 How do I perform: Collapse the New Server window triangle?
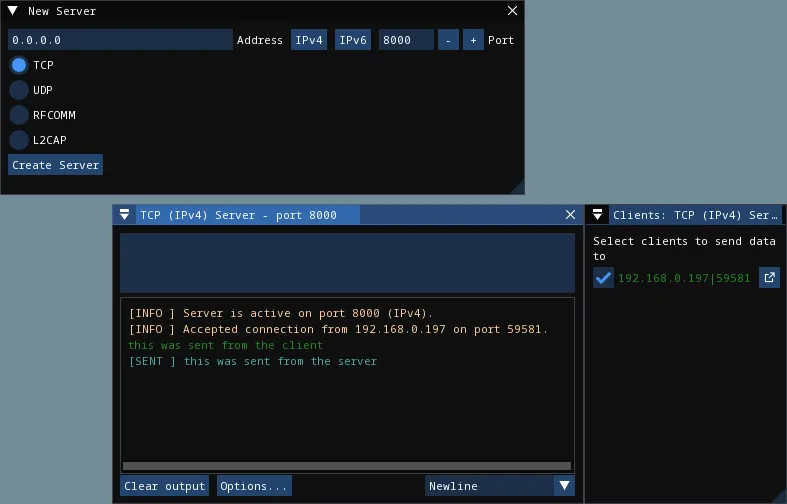pos(13,11)
